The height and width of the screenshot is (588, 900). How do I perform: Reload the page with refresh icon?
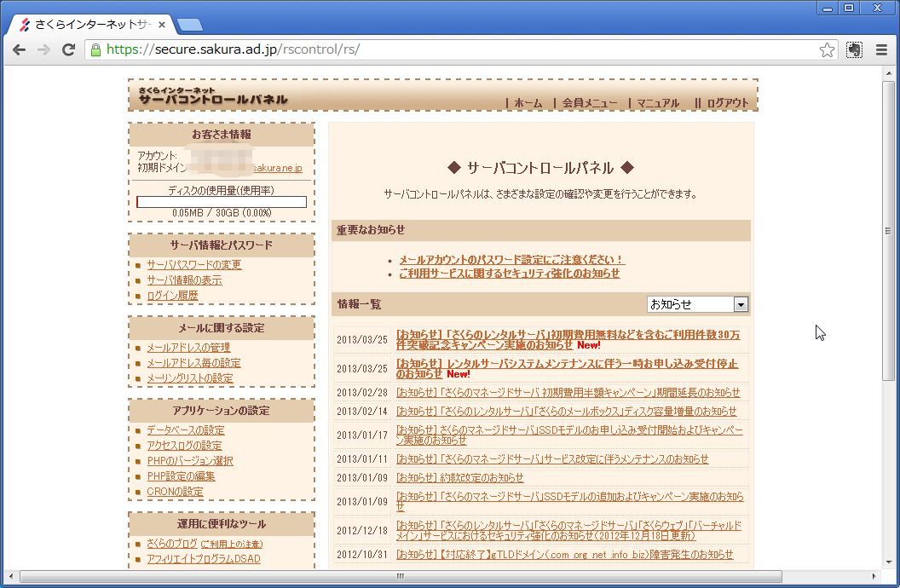(68, 50)
